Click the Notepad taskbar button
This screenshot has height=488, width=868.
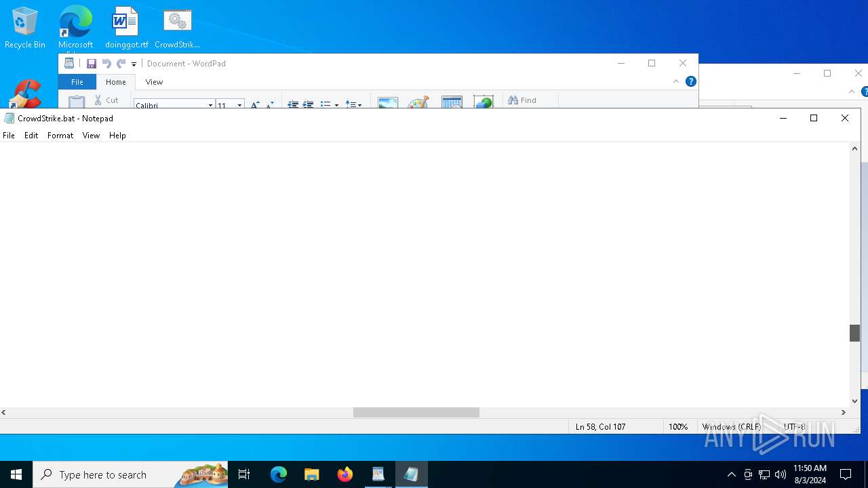(412, 474)
